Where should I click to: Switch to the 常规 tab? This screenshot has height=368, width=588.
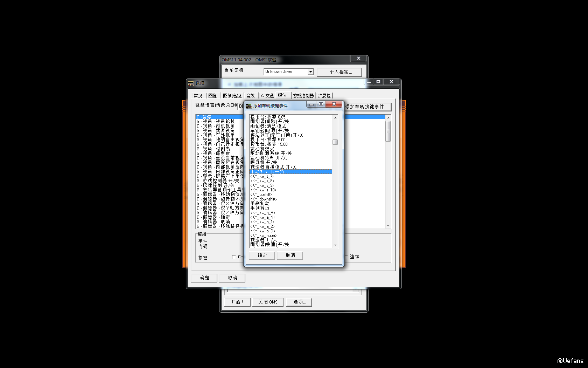[198, 96]
